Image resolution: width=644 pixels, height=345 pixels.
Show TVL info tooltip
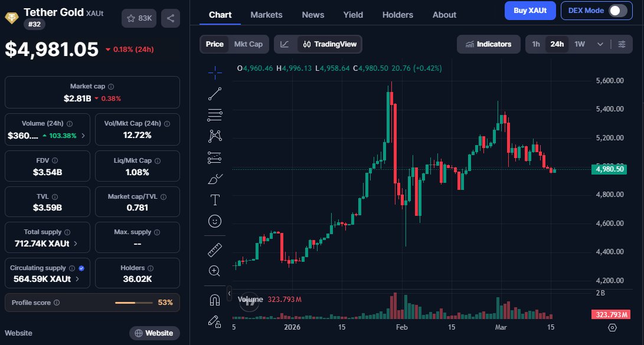[x=55, y=197]
